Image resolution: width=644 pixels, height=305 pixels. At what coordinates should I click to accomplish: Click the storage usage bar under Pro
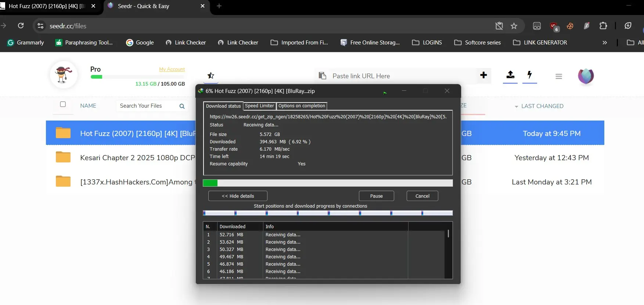(138, 77)
